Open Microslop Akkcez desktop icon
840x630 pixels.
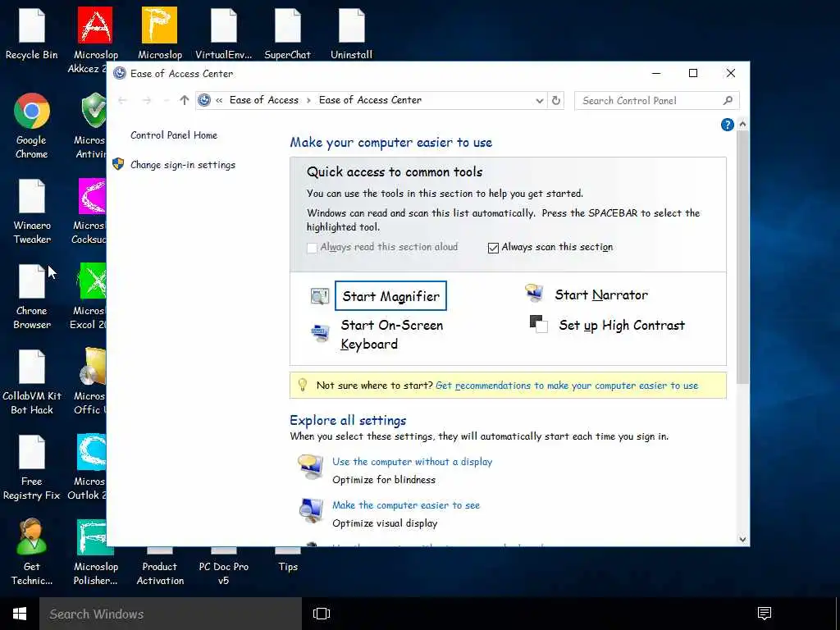[x=95, y=39]
